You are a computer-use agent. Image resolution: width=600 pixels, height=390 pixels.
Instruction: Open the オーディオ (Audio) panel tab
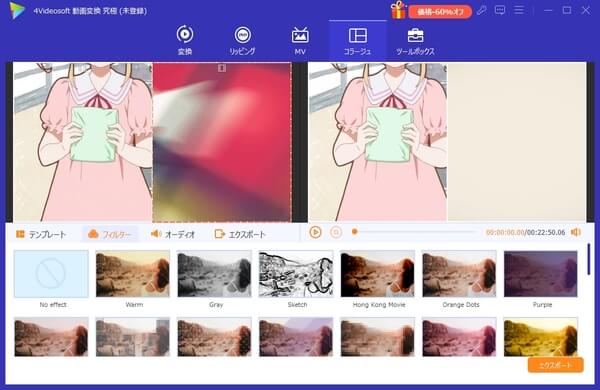click(173, 234)
